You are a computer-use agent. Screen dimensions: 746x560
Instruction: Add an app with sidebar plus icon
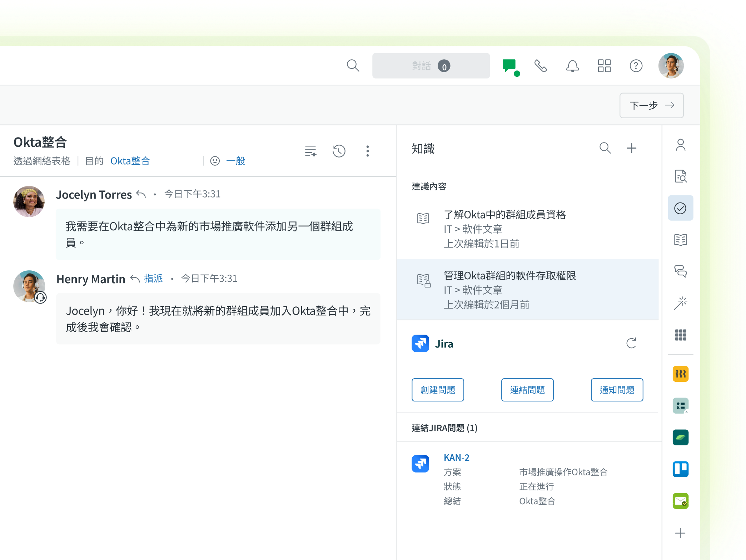tap(680, 533)
